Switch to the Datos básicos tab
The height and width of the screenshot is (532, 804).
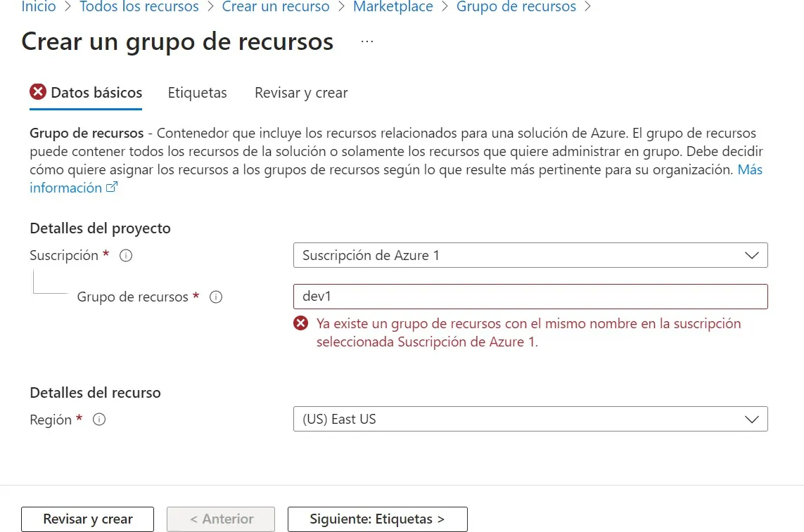pos(87,93)
